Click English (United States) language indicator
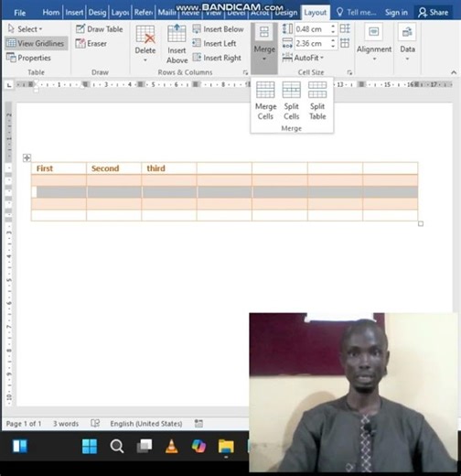Image resolution: width=461 pixels, height=476 pixels. coord(146,424)
